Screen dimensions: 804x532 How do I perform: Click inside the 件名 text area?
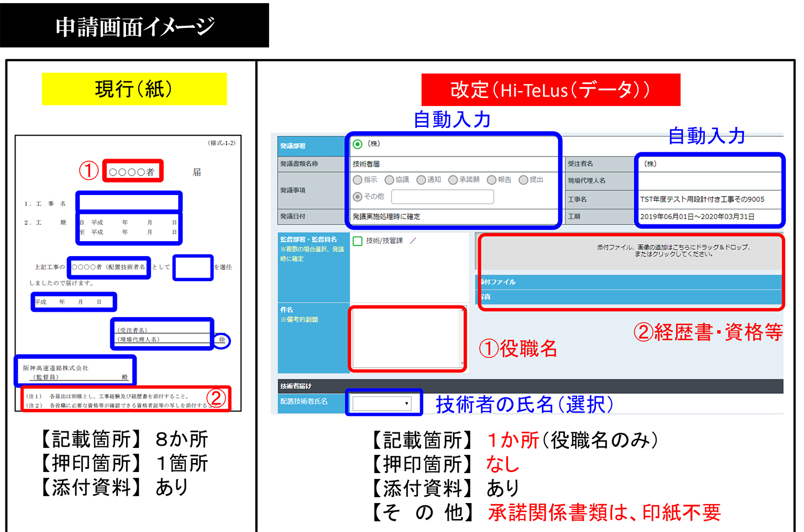(407, 339)
